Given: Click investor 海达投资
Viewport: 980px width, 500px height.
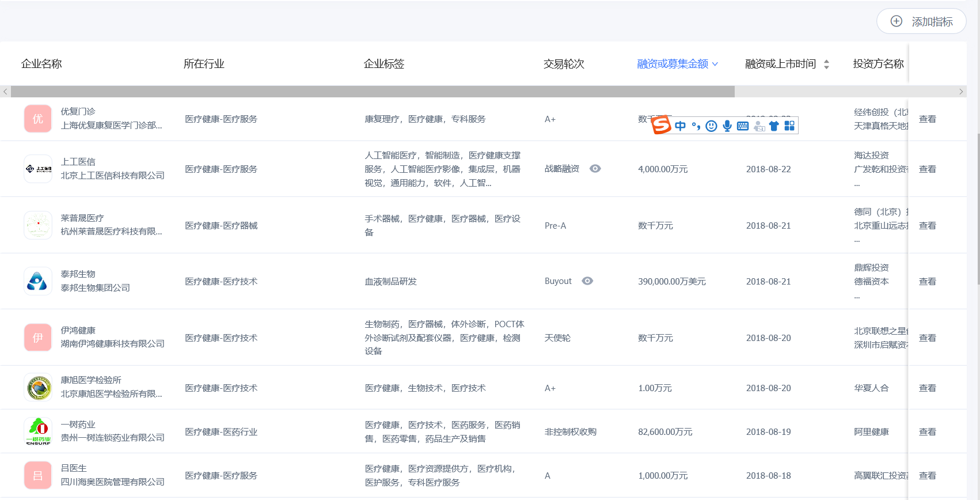Looking at the screenshot, I should coord(871,155).
